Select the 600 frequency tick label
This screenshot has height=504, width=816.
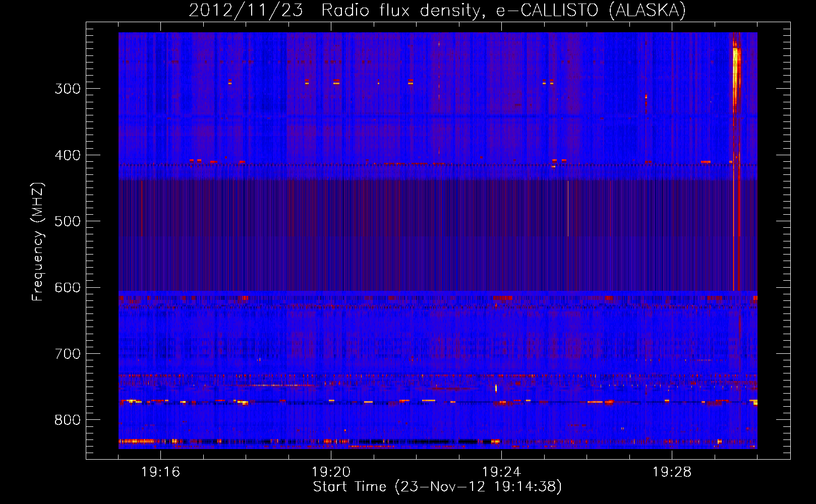[x=68, y=288]
